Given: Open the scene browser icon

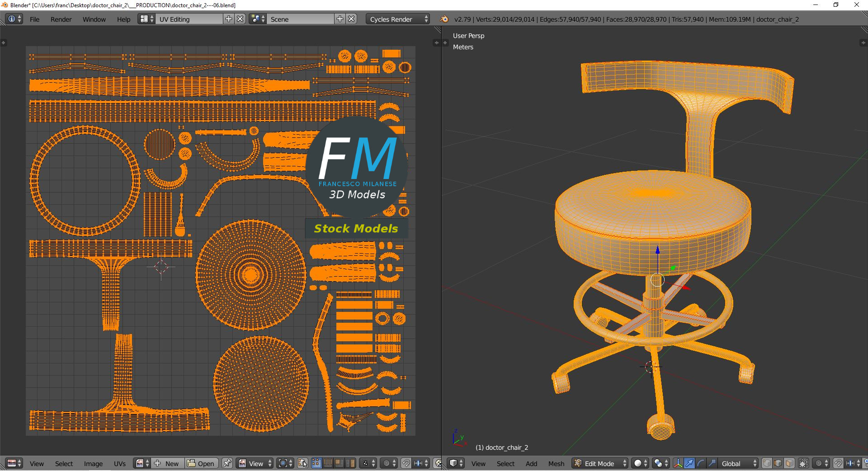Looking at the screenshot, I should click(258, 19).
